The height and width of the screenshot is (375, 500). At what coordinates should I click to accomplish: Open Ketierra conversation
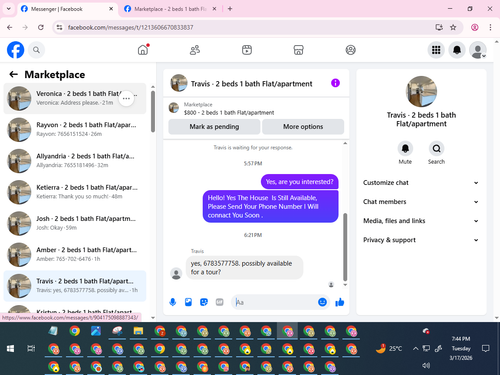(75, 192)
